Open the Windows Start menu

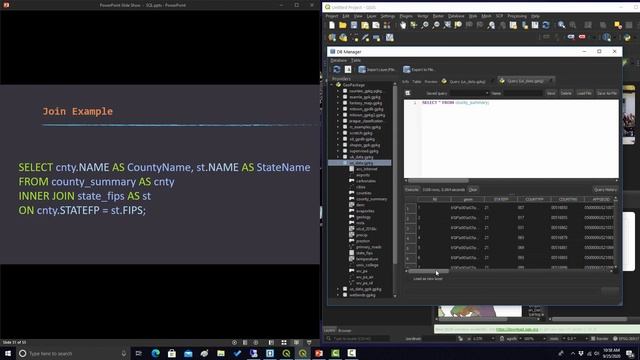(7, 353)
